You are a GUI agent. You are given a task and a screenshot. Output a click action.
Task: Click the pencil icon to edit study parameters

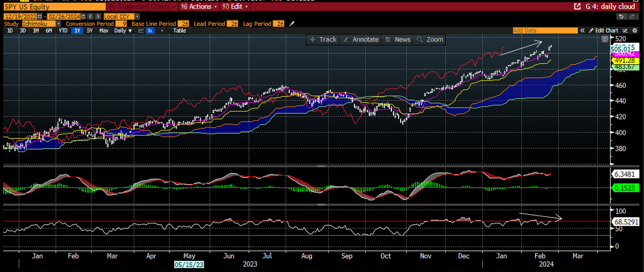tap(292, 23)
